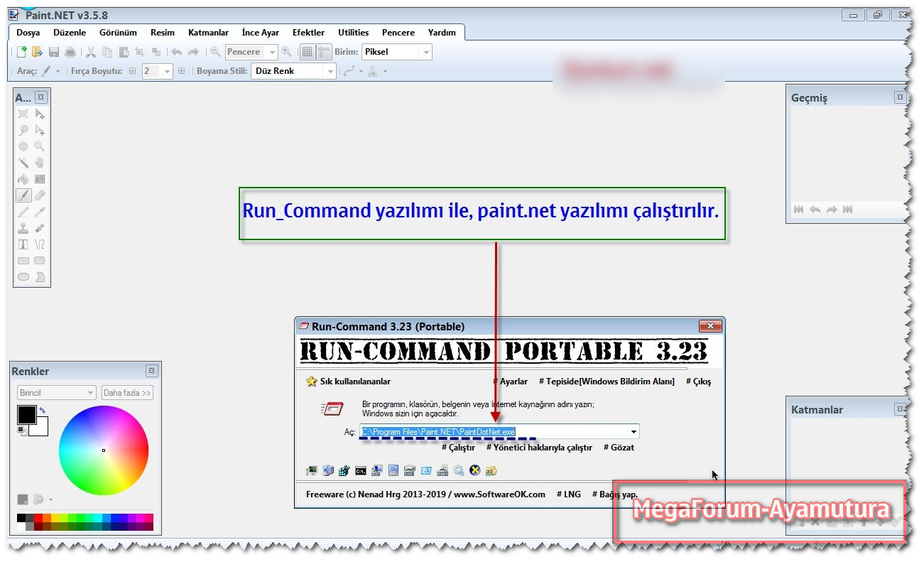The image size is (924, 562).
Task: Select the Pan hand tool
Action: coord(40,163)
